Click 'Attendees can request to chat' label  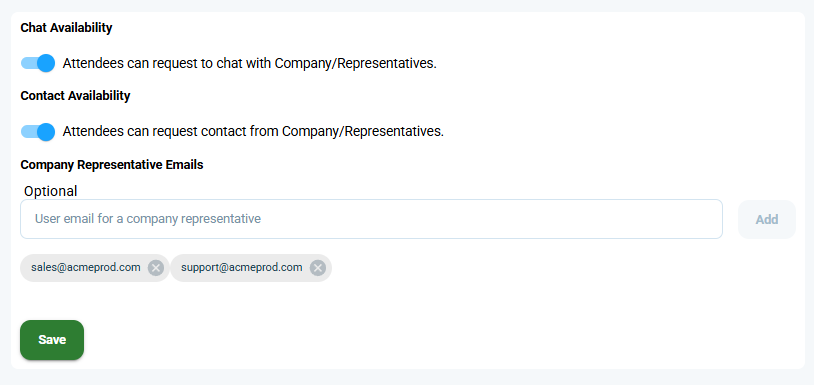250,63
